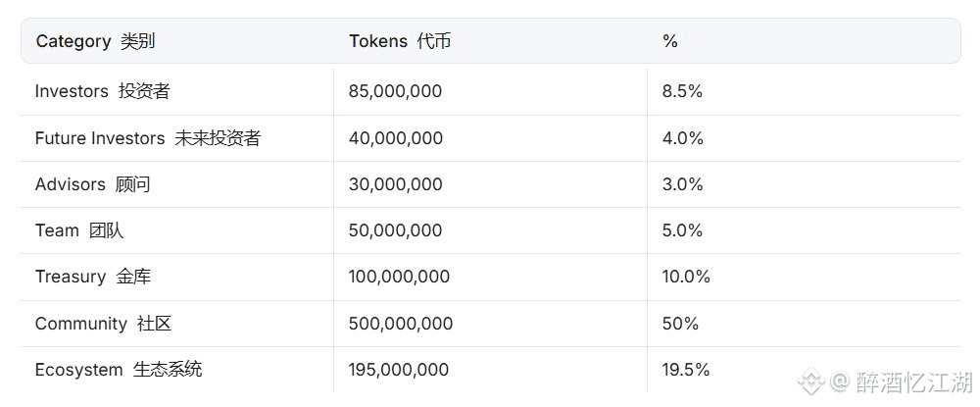Select the Team 团队 cell
This screenshot has width=980, height=407.
coord(79,230)
